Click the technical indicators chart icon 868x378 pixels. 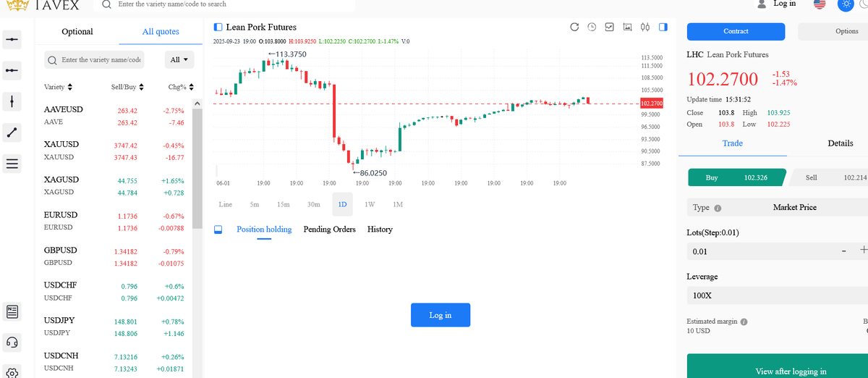click(609, 28)
